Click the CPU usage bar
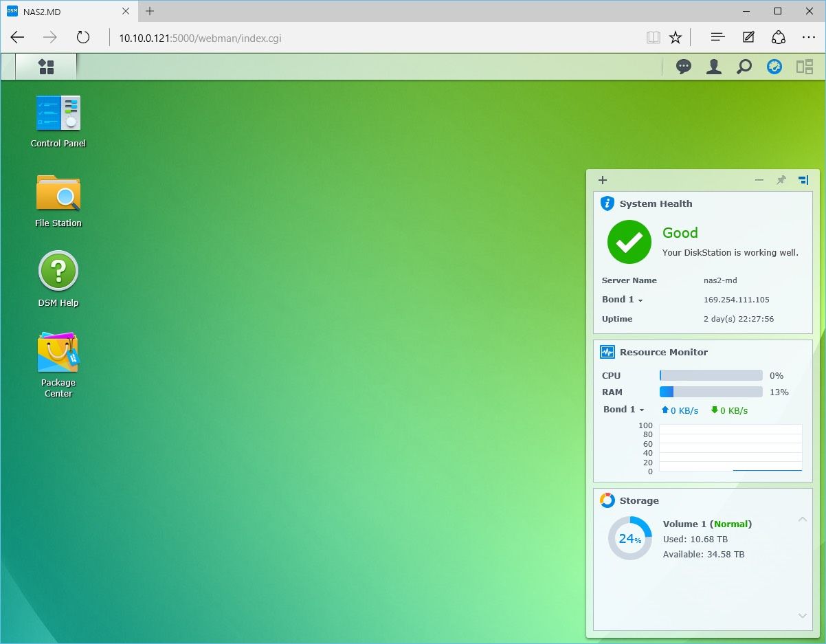Viewport: 826px width, 644px height. tap(711, 375)
